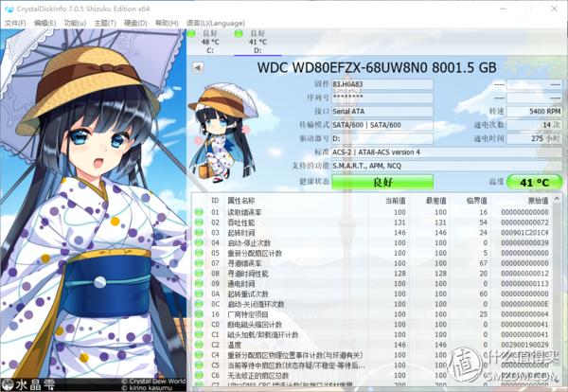
Task: Click status icon for attribute C2 温度
Action: click(x=199, y=345)
